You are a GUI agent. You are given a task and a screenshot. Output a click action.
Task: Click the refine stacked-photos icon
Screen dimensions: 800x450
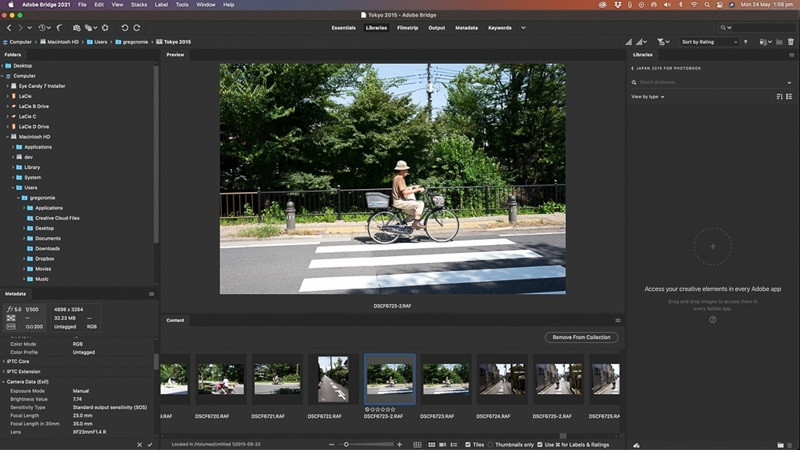pyautogui.click(x=89, y=28)
